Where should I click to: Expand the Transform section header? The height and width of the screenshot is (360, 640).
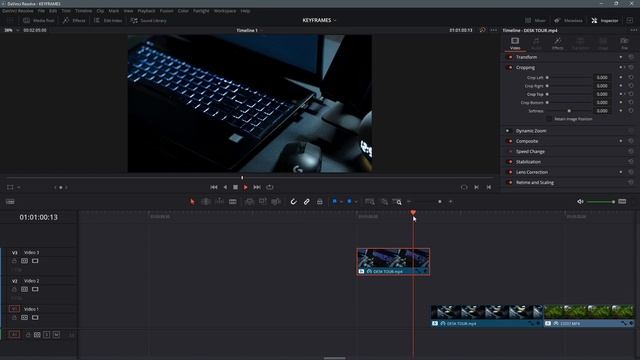tap(526, 57)
